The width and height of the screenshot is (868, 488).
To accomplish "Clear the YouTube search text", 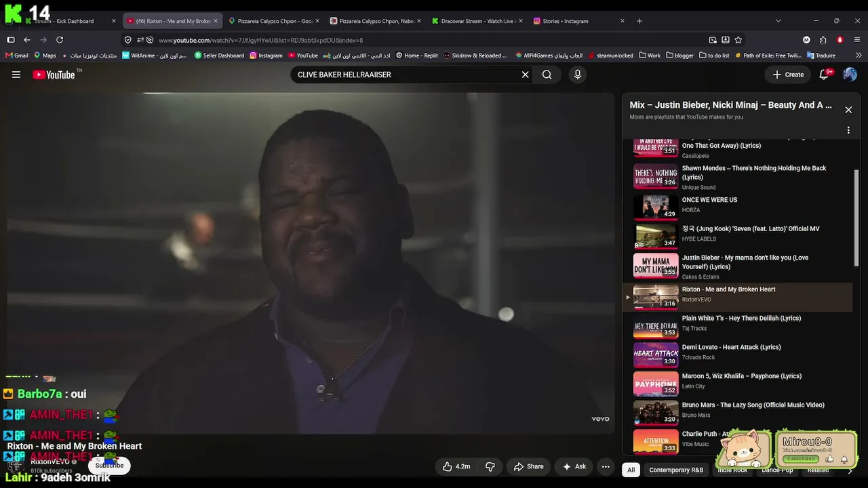I will [525, 75].
